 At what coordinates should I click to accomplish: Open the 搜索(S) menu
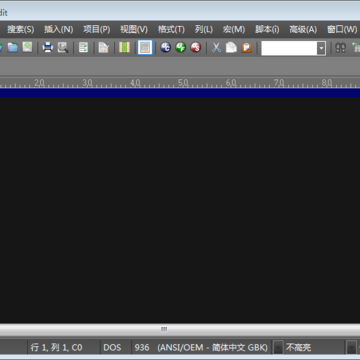pyautogui.click(x=20, y=29)
